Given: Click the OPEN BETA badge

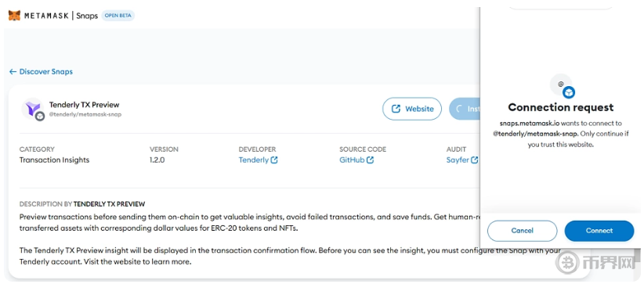Looking at the screenshot, I should [118, 16].
